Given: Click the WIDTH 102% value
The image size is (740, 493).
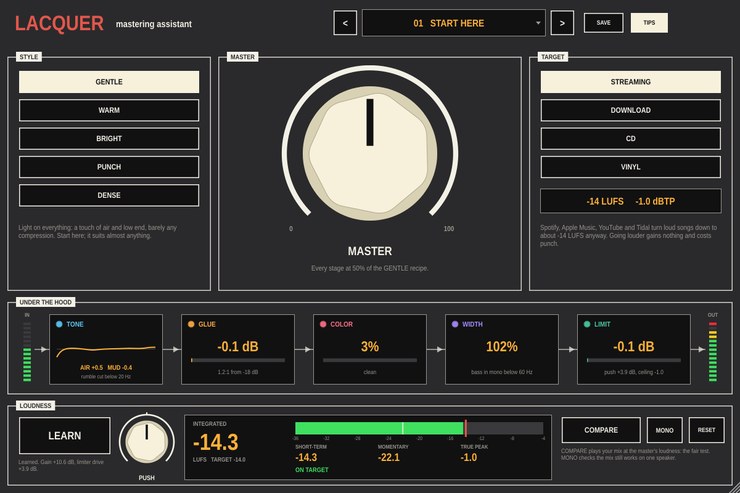Looking at the screenshot, I should [502, 346].
